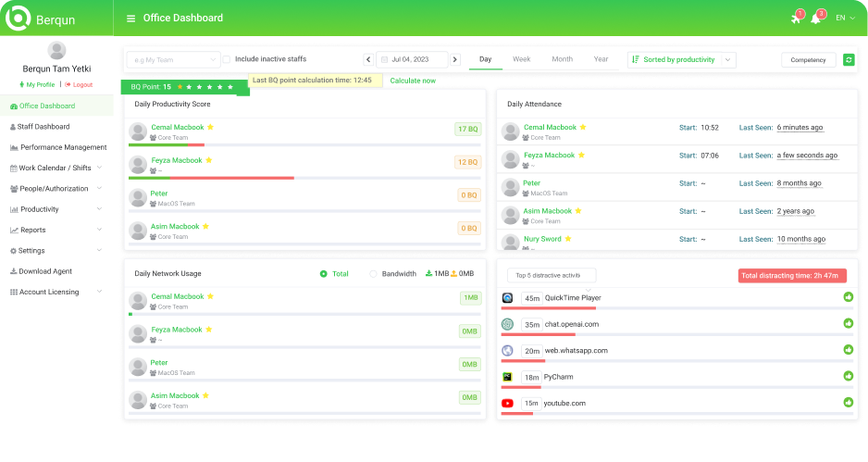868x462 pixels.
Task: Click thumbs-up icon for QuickTime Player
Action: pos(848,297)
